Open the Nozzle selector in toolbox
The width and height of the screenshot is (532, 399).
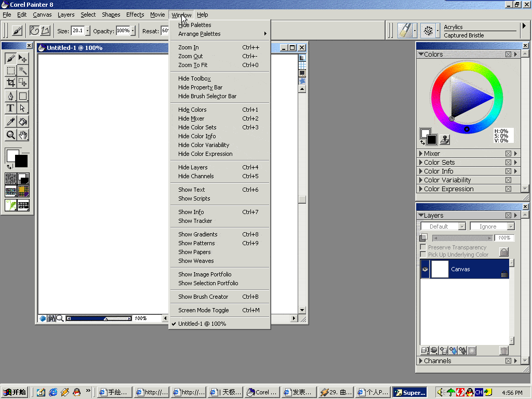click(x=23, y=205)
